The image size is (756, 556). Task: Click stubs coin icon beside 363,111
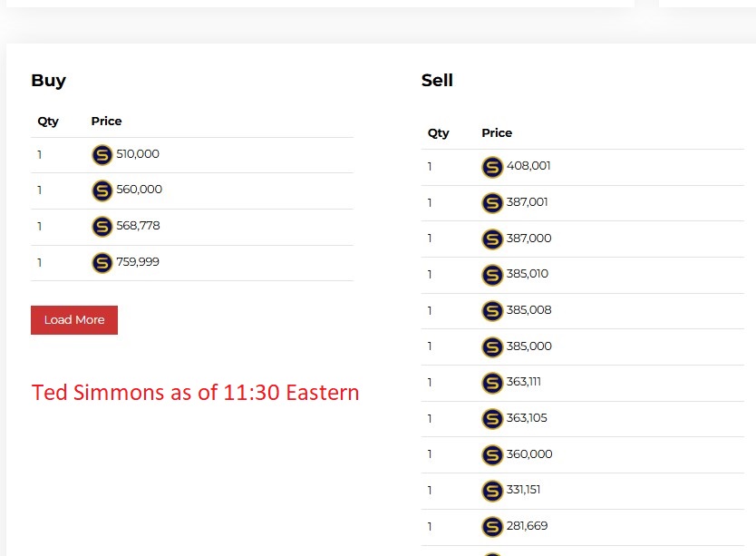coord(492,384)
